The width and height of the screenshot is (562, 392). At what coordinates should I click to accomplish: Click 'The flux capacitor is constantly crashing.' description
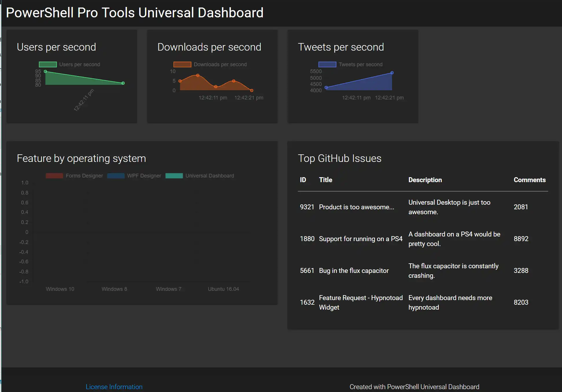[453, 271]
